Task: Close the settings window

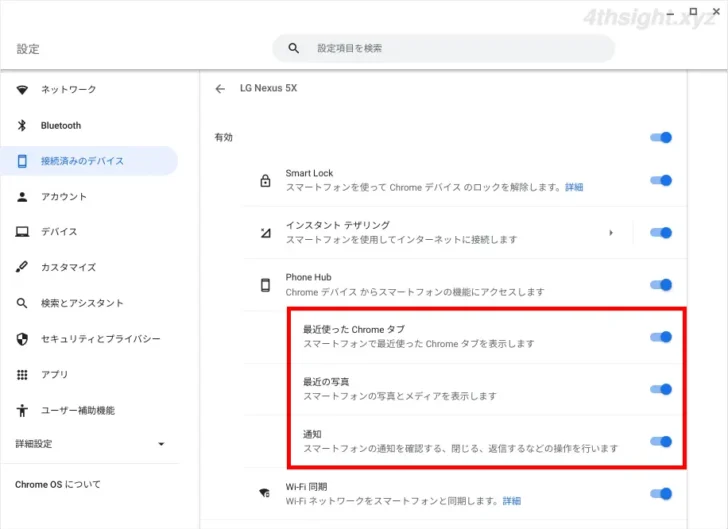Action: (x=716, y=12)
